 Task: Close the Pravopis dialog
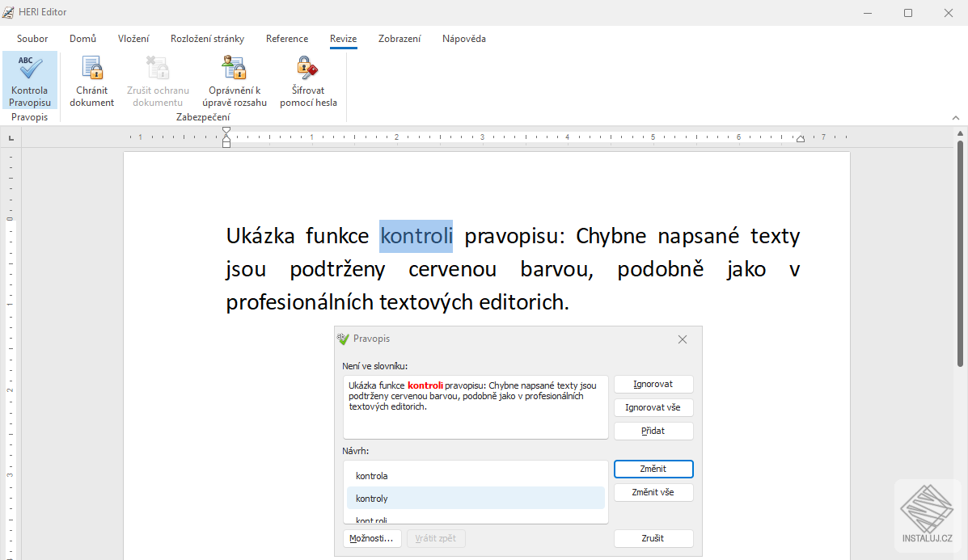click(683, 339)
